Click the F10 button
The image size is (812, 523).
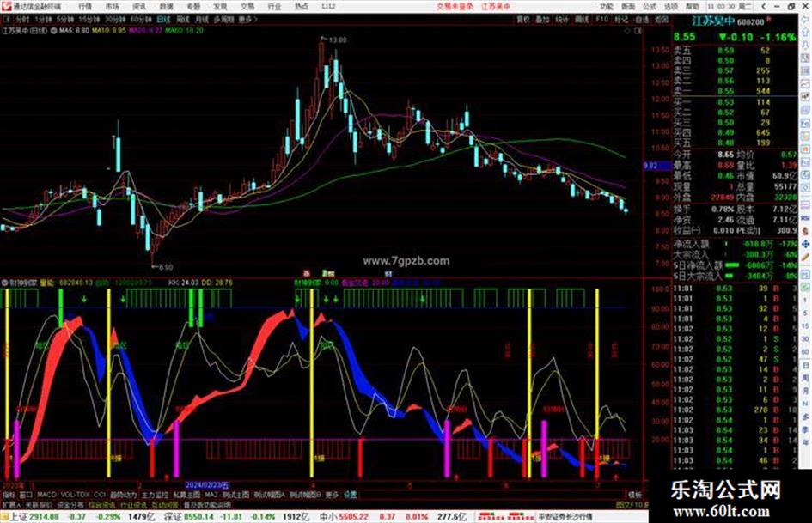pyautogui.click(x=601, y=19)
